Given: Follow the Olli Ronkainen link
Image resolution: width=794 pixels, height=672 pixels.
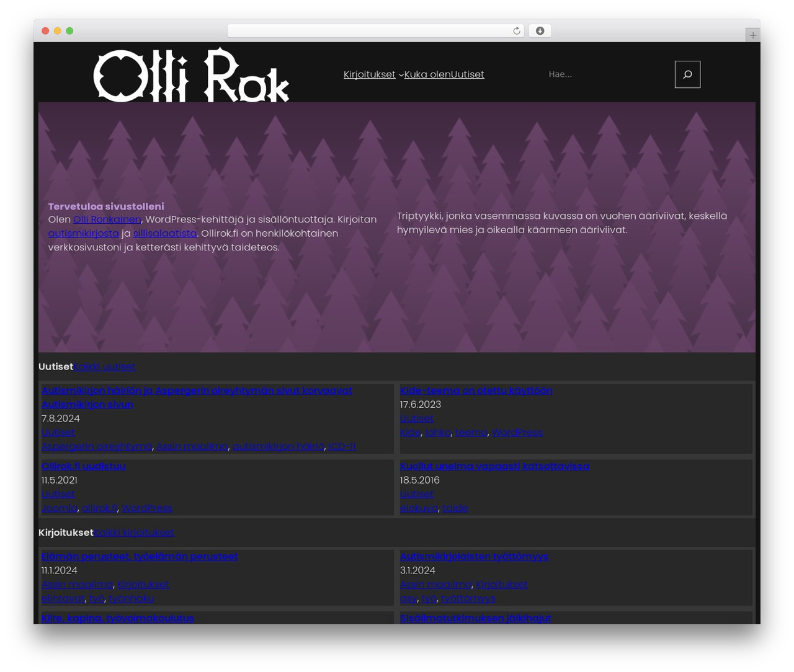Looking at the screenshot, I should [107, 219].
